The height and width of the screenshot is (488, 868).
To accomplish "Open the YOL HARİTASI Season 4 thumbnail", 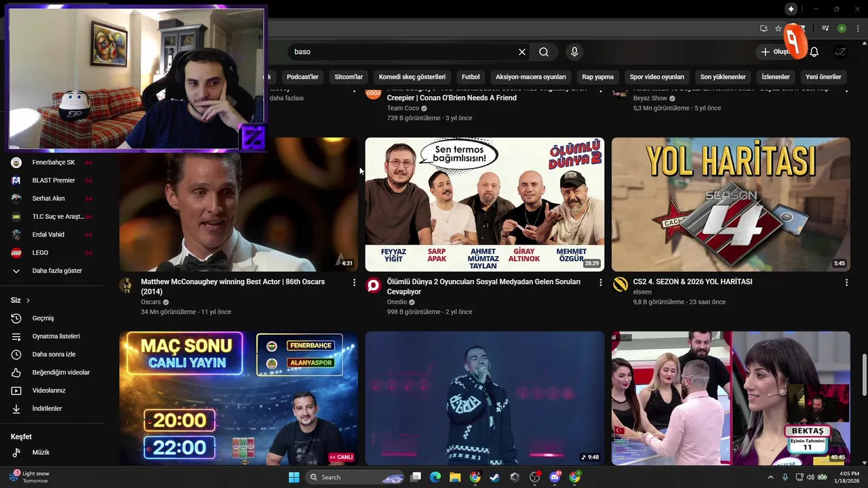I will (731, 205).
